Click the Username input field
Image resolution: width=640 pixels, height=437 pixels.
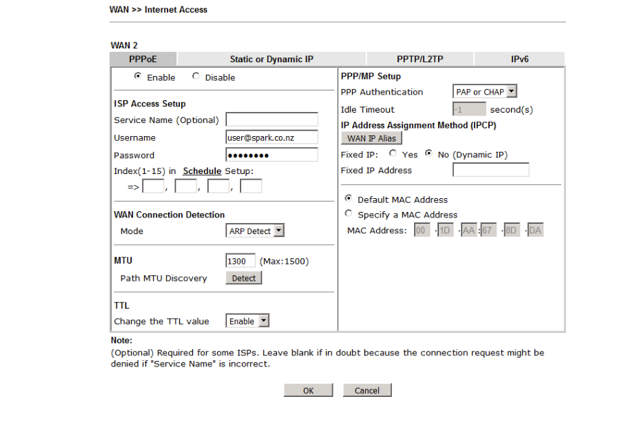[271, 137]
